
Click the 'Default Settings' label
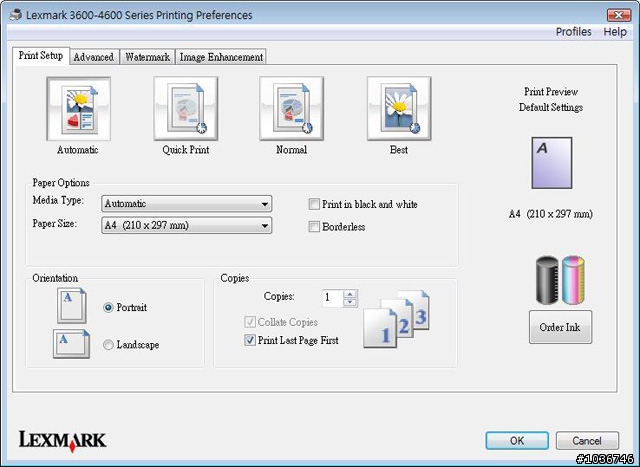pyautogui.click(x=551, y=107)
